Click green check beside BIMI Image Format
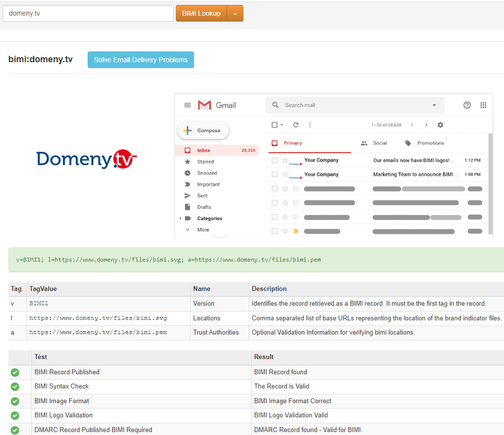504x435 pixels. pos(15,401)
